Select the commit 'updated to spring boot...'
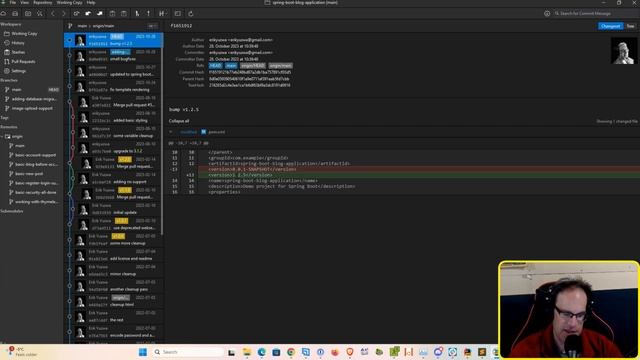Image resolution: width=640 pixels, height=360 pixels. [113, 71]
